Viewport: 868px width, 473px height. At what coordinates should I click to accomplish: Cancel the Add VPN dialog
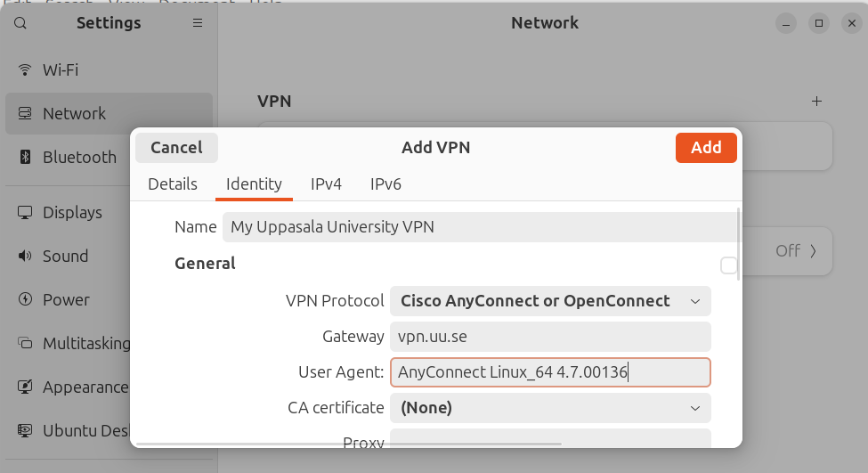tap(176, 148)
